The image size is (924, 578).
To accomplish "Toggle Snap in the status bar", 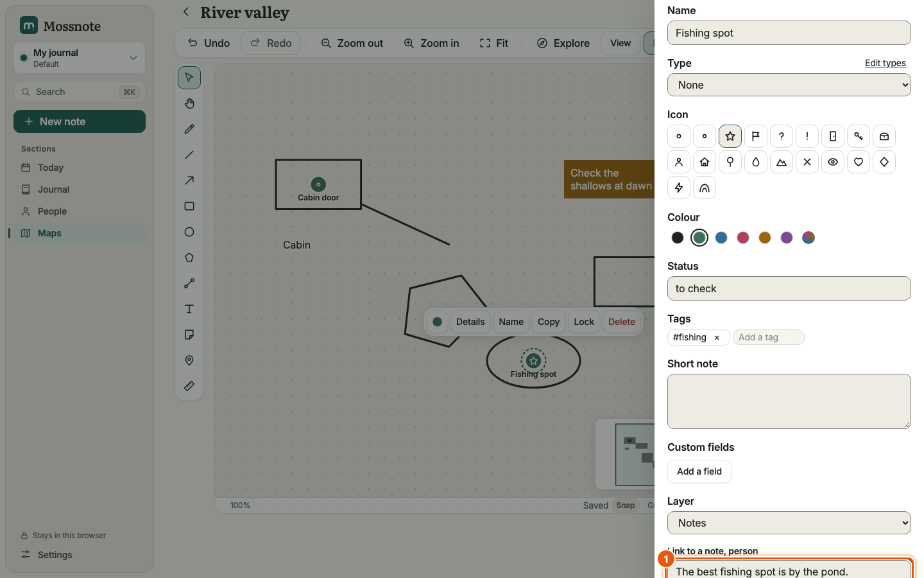I will pyautogui.click(x=626, y=505).
